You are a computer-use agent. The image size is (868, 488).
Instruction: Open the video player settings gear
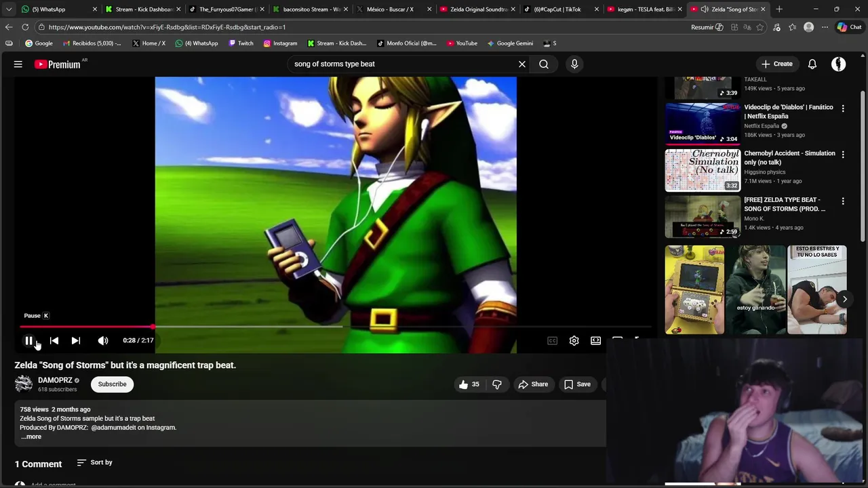[x=574, y=340]
